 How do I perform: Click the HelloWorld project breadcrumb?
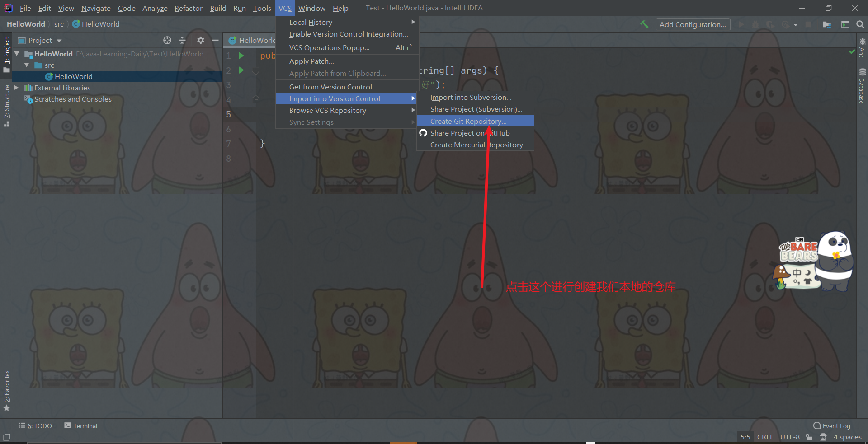point(26,24)
